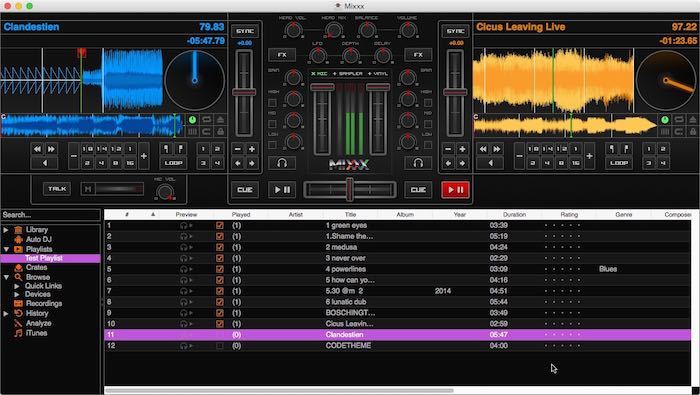The height and width of the screenshot is (395, 700).
Task: Toggle left channel MID kill checkbox
Action: 272,124
